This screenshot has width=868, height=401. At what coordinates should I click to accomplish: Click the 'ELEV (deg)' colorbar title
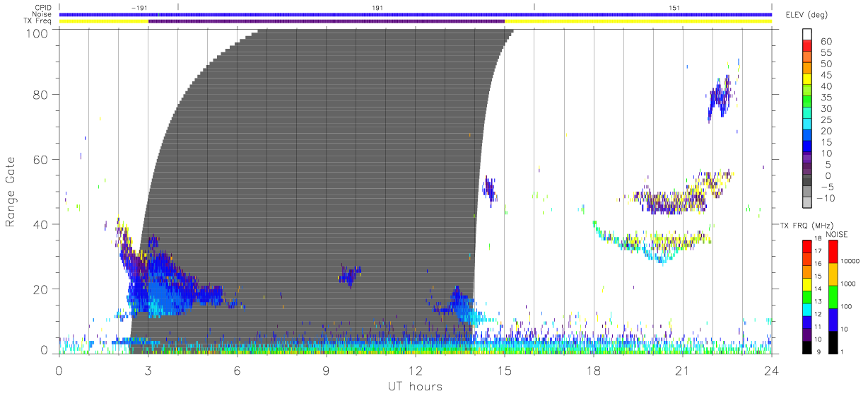806,15
